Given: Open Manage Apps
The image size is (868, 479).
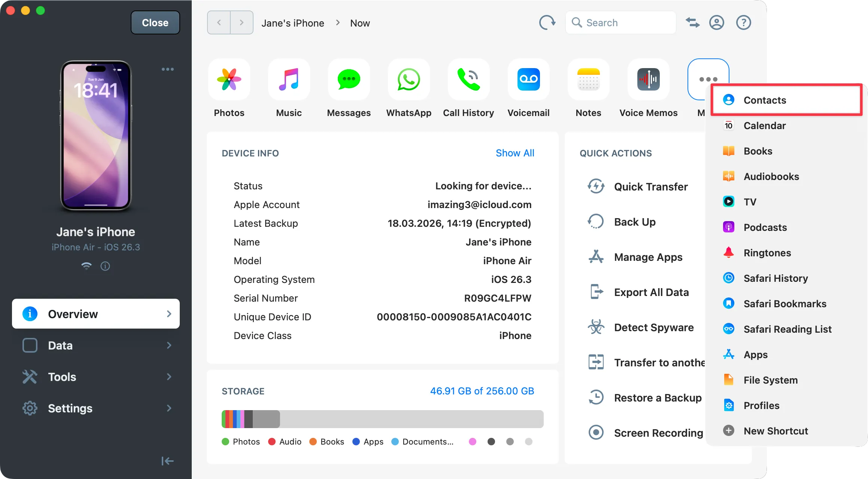Looking at the screenshot, I should coord(647,257).
